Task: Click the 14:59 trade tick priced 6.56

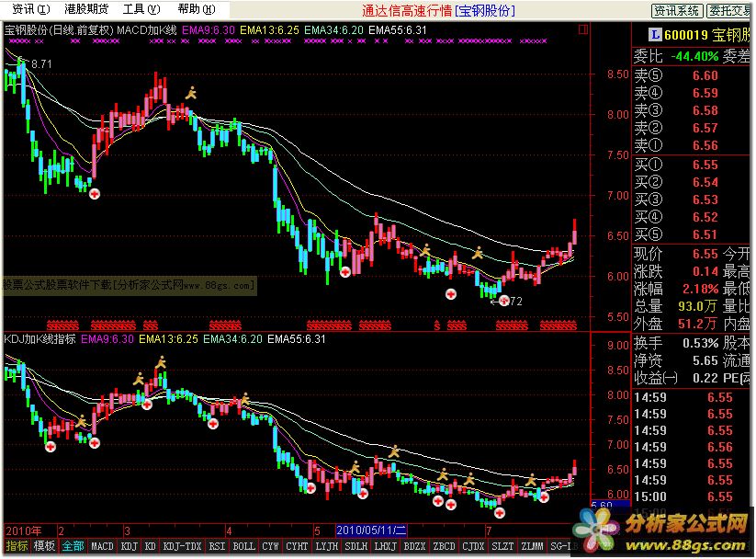Action: [683, 447]
